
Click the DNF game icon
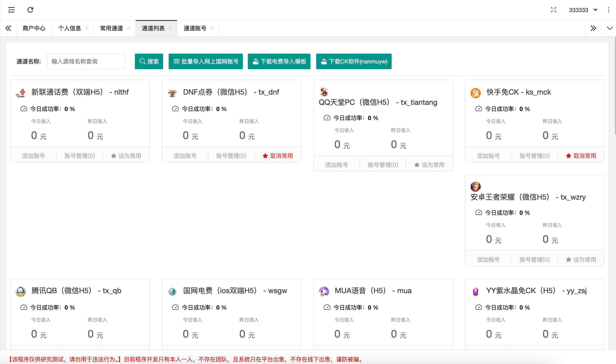tap(173, 93)
